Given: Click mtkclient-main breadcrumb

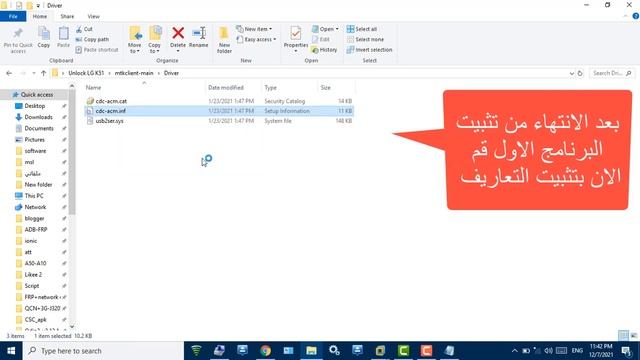Looking at the screenshot, I should point(134,73).
